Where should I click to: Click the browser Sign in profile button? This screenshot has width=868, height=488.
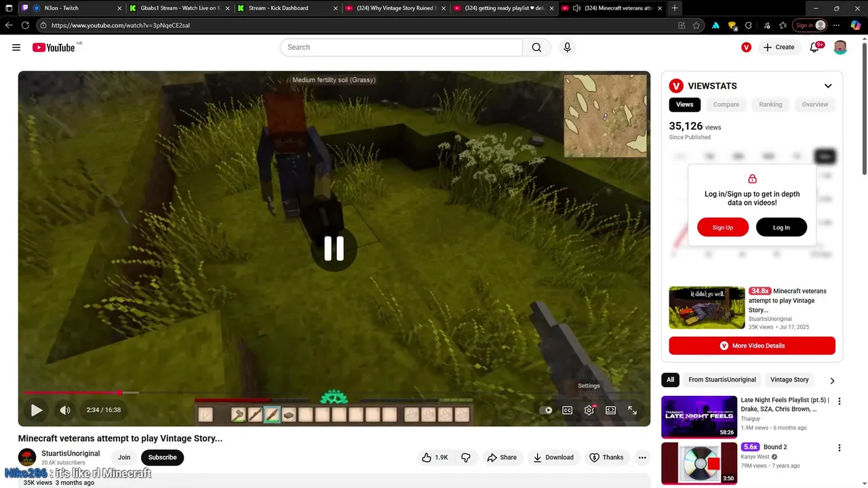tap(810, 25)
